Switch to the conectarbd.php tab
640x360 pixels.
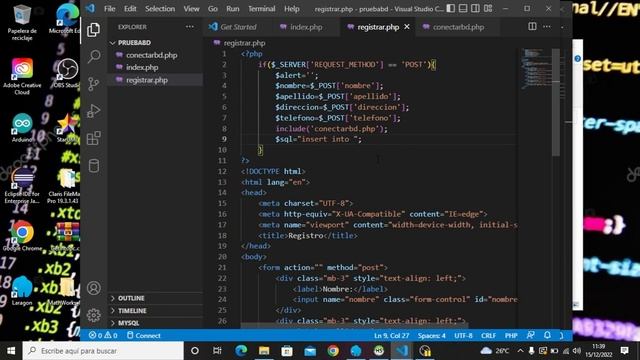[458, 27]
